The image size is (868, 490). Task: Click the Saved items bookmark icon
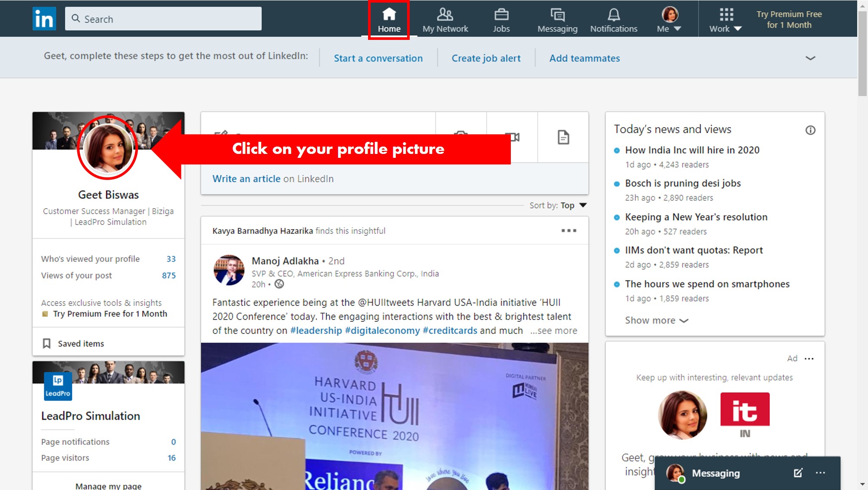47,343
